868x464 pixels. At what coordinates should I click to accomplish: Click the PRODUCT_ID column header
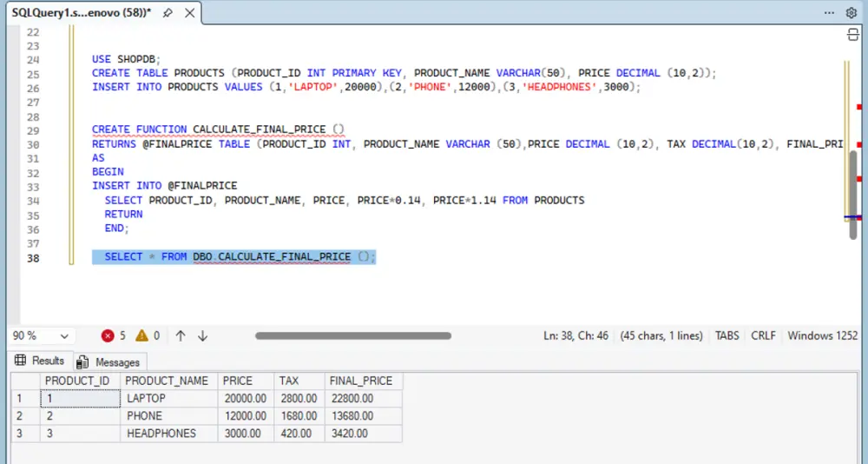pos(80,381)
